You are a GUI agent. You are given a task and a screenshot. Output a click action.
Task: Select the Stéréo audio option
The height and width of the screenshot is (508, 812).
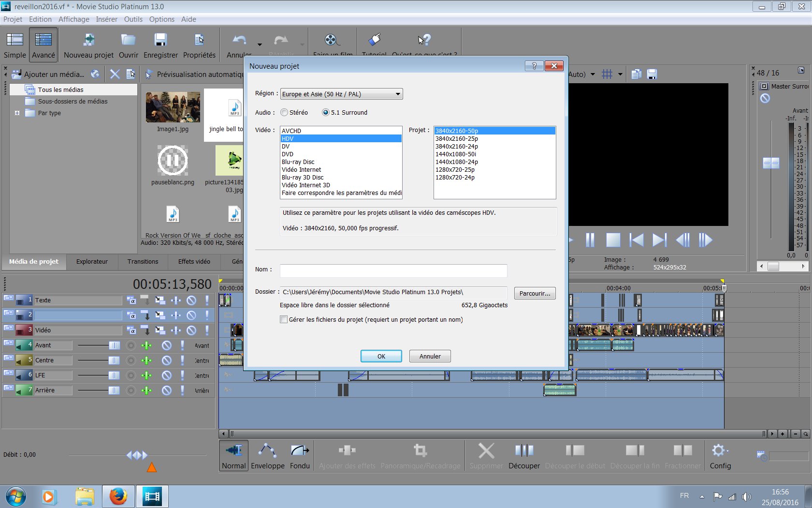(284, 112)
